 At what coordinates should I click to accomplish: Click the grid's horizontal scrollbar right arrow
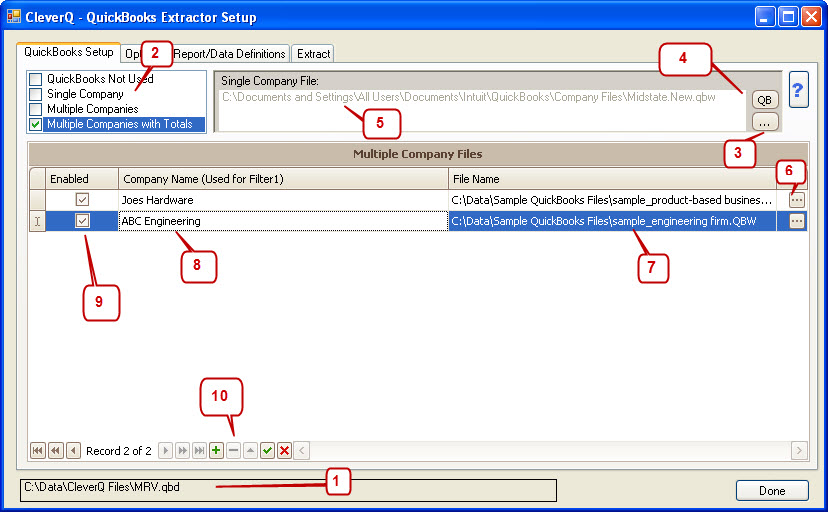point(798,451)
